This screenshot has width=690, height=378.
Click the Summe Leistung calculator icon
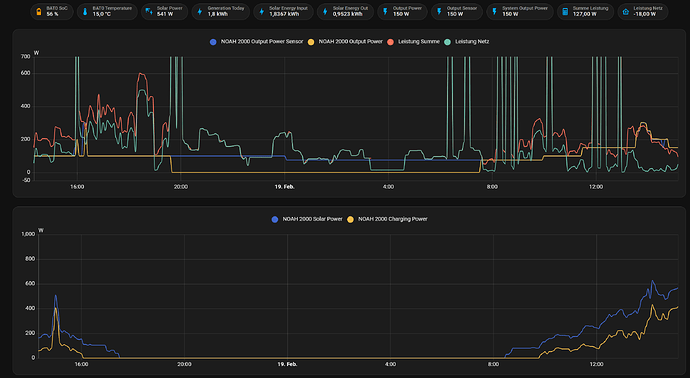coord(565,11)
